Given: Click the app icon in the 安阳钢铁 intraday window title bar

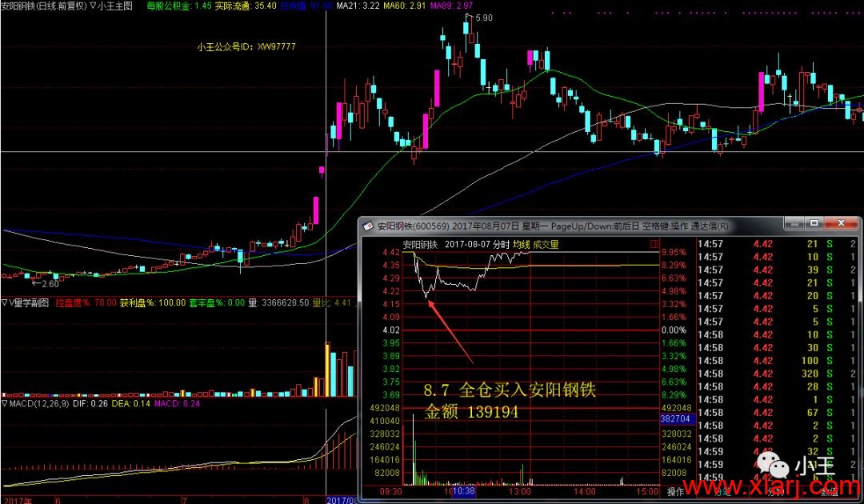Looking at the screenshot, I should click(367, 226).
